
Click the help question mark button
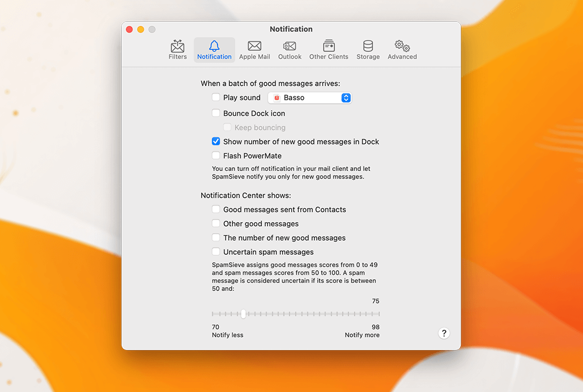[443, 333]
